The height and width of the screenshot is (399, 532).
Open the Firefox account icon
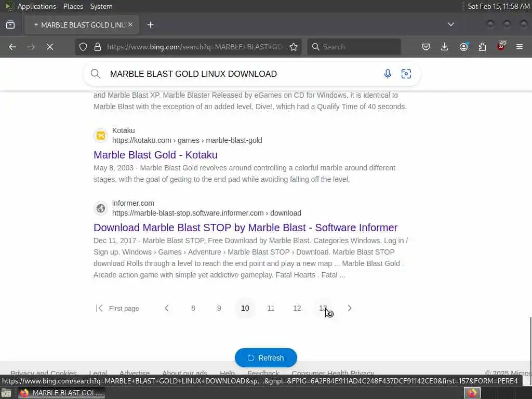click(x=463, y=47)
